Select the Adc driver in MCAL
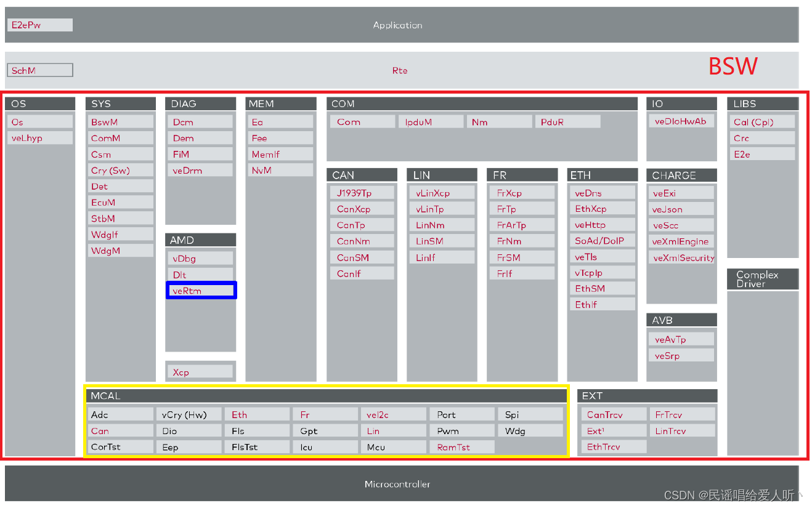This screenshot has width=812, height=508. [120, 414]
